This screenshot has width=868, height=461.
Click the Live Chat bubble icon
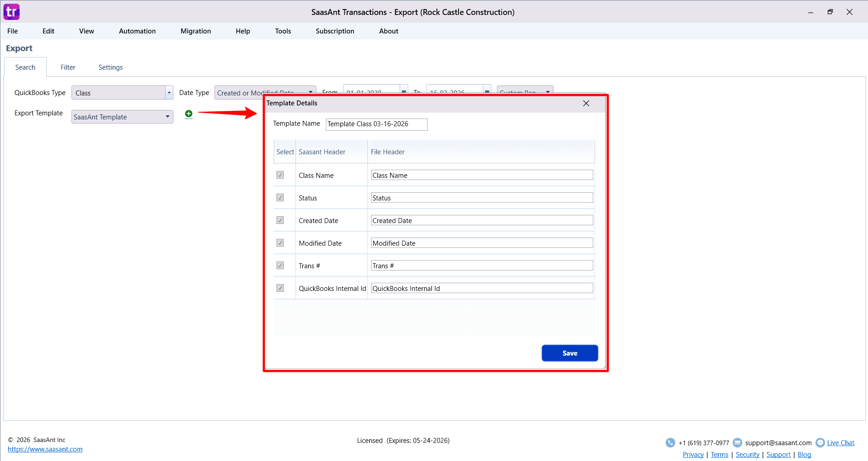(x=820, y=442)
